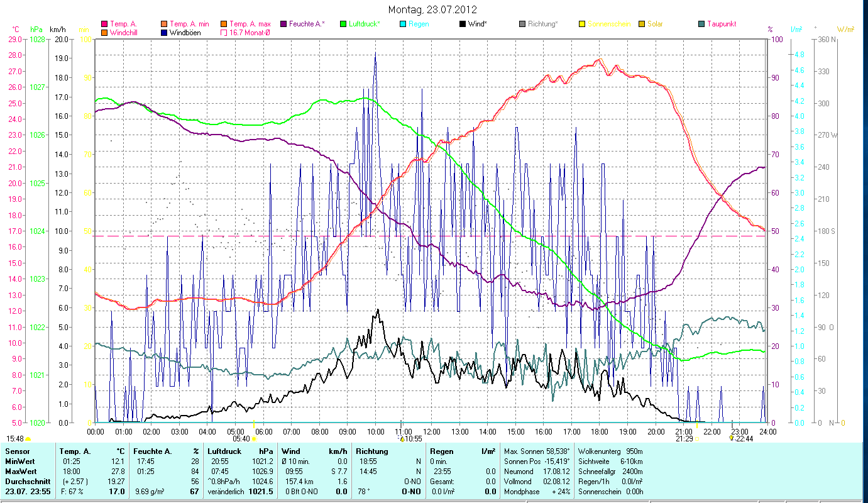Screen dimensions: 868x503
Task: Click the Temp. A. magenta legend swatch
Action: [104, 24]
